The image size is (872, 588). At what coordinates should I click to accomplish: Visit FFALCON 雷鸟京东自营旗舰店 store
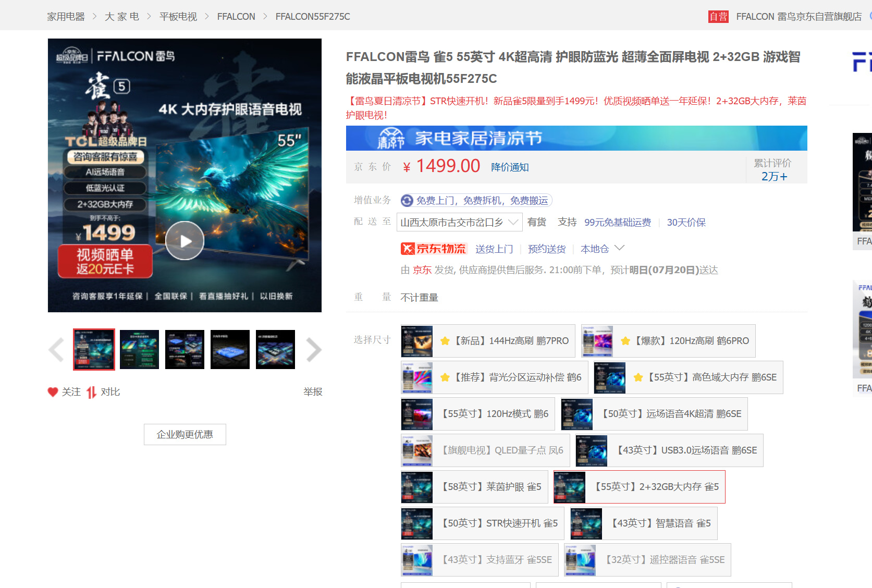(799, 17)
